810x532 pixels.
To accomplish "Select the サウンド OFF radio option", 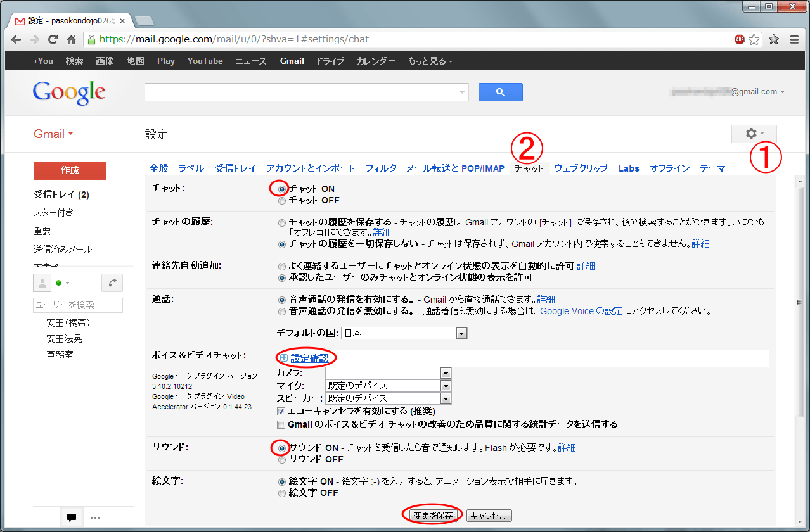I will point(282,459).
